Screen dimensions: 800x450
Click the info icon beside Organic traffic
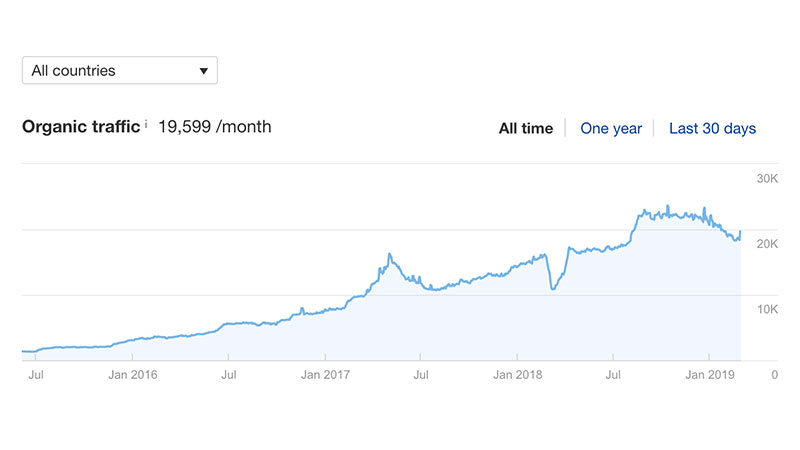146,124
